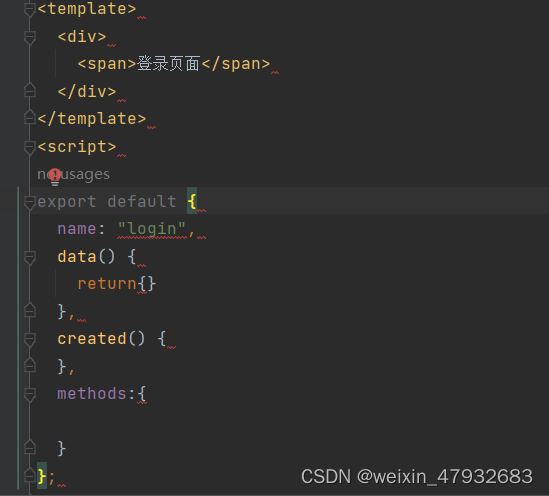The height and width of the screenshot is (496, 549).
Task: Collapse the script tag fold marker
Action: (30, 147)
